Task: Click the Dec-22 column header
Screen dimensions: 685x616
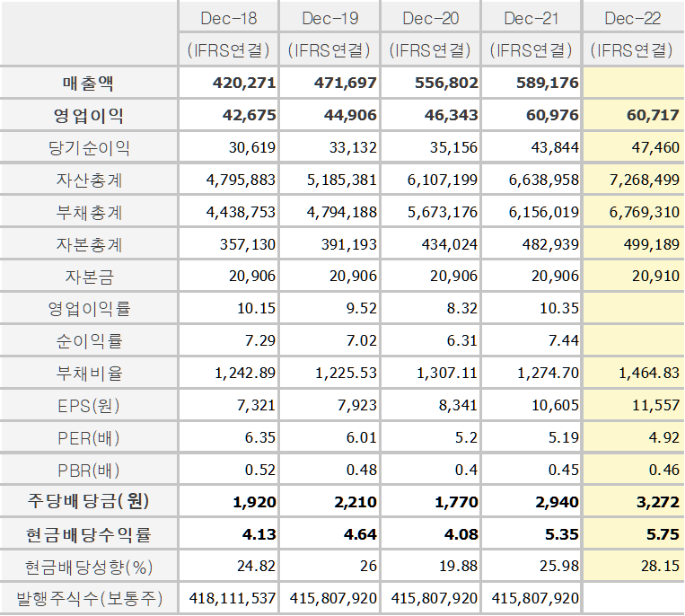Action: (x=633, y=18)
